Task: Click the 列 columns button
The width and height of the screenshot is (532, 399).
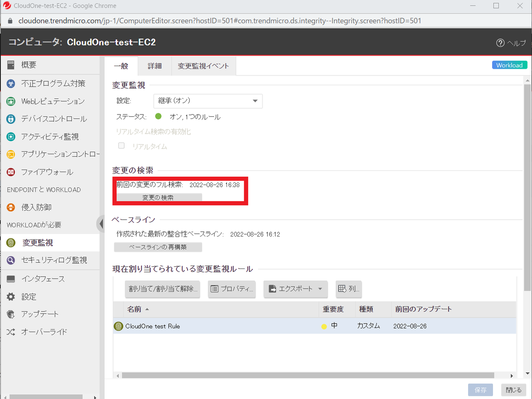Action: [x=349, y=289]
